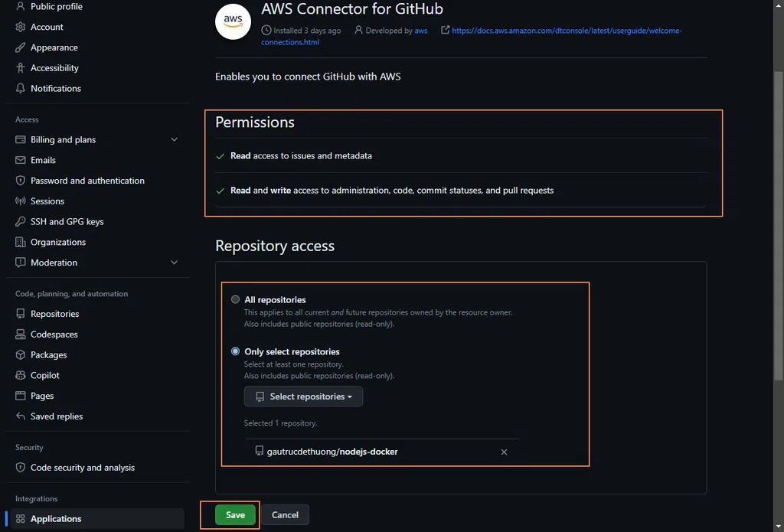Image resolution: width=784 pixels, height=532 pixels.
Task: Go to Notifications settings
Action: 55,89
